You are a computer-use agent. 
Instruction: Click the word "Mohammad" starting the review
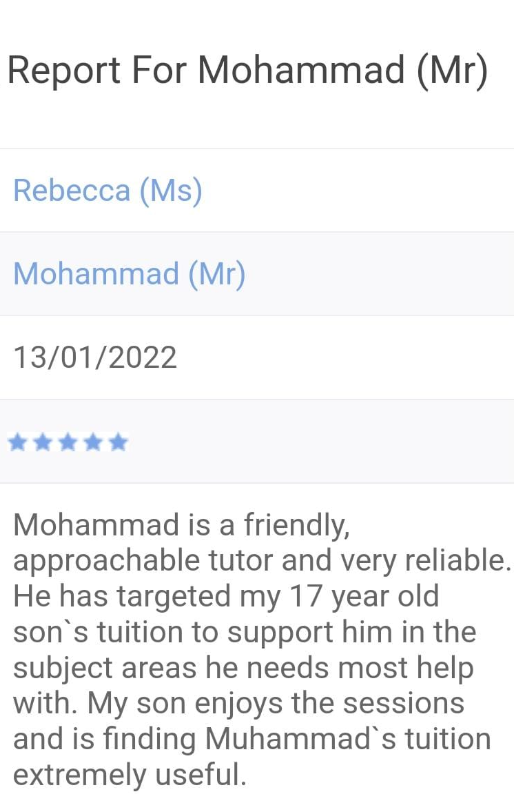tap(96, 524)
